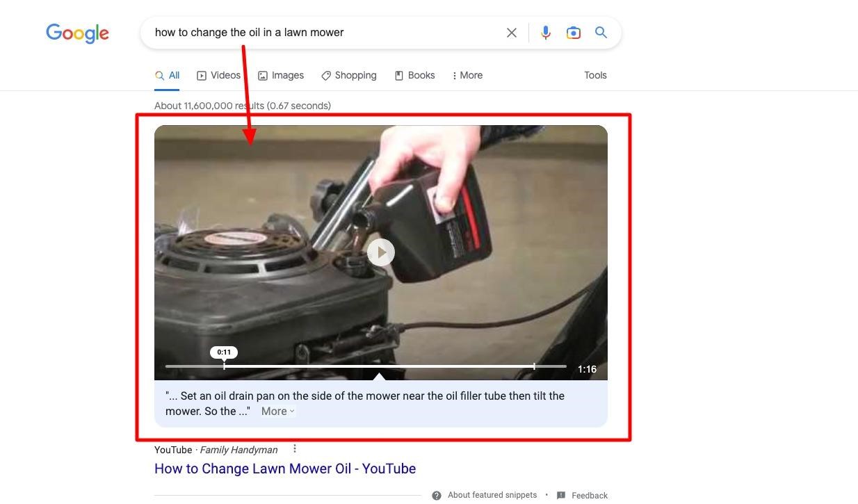Open Google Lens camera search
Screen dimensions: 858x504
[574, 33]
